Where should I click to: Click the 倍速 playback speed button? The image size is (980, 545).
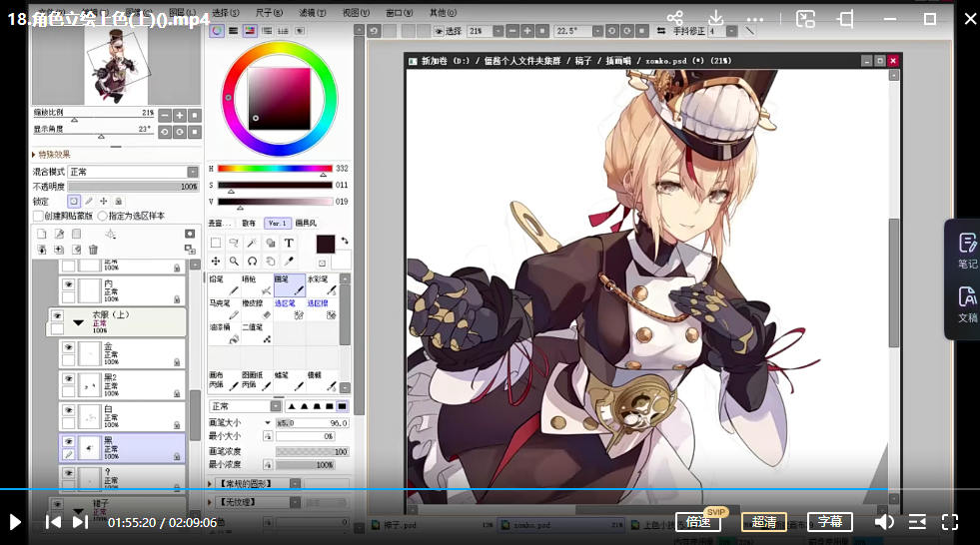(x=697, y=521)
